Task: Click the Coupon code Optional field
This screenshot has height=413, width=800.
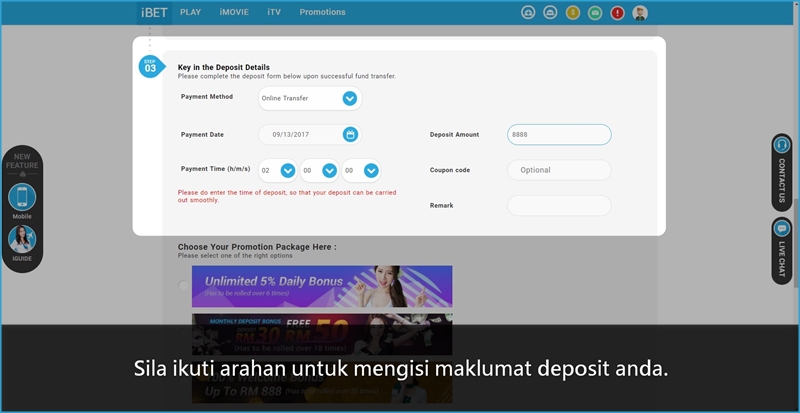Action: tap(559, 170)
